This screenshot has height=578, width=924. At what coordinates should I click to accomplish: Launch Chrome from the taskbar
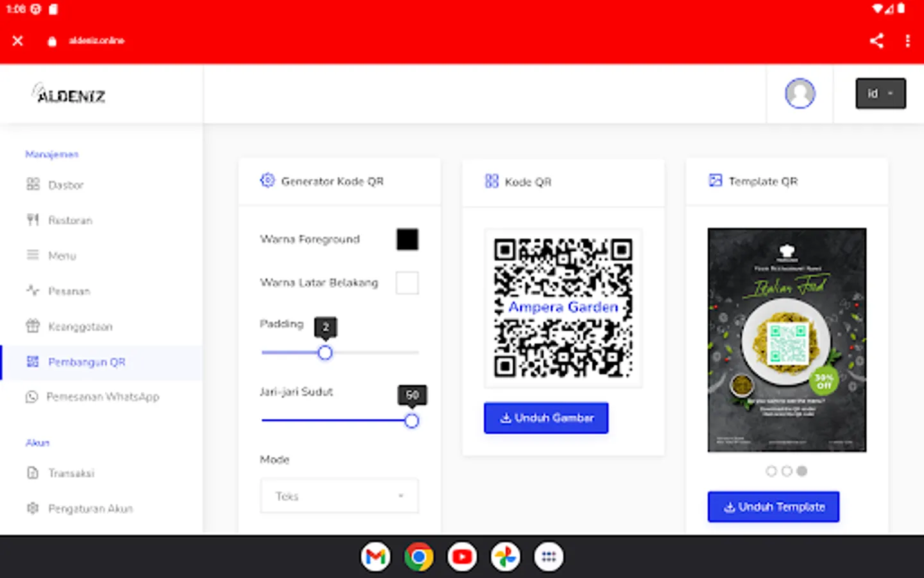pyautogui.click(x=418, y=557)
